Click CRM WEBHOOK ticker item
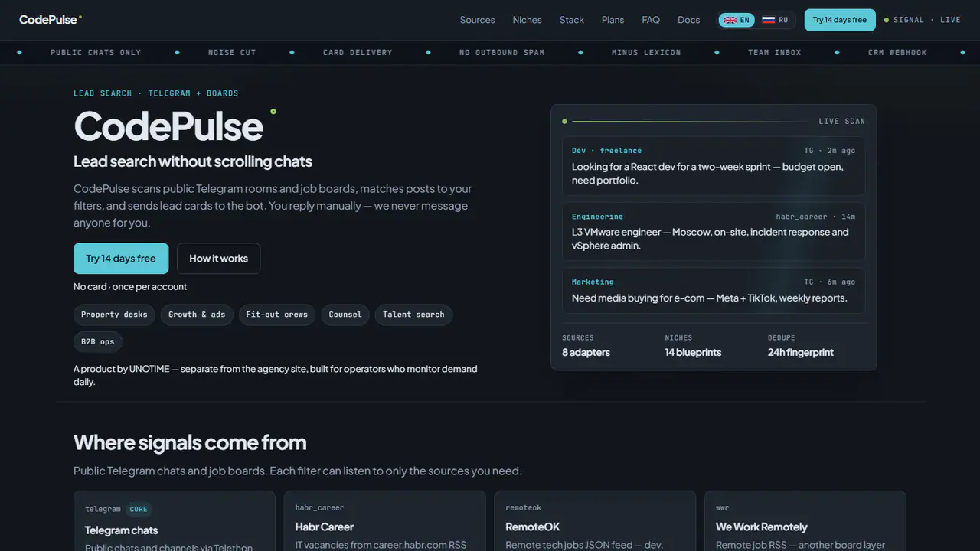This screenshot has width=980, height=551. (897, 53)
